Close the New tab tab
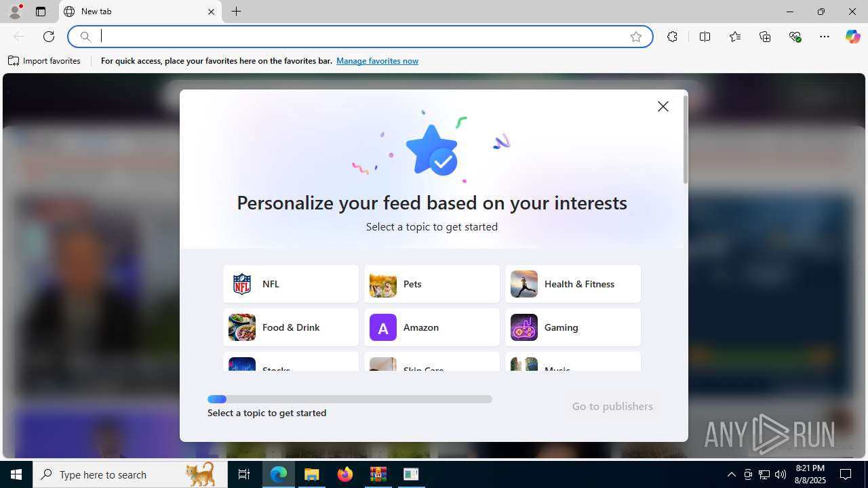This screenshot has width=868, height=488. pyautogui.click(x=211, y=12)
